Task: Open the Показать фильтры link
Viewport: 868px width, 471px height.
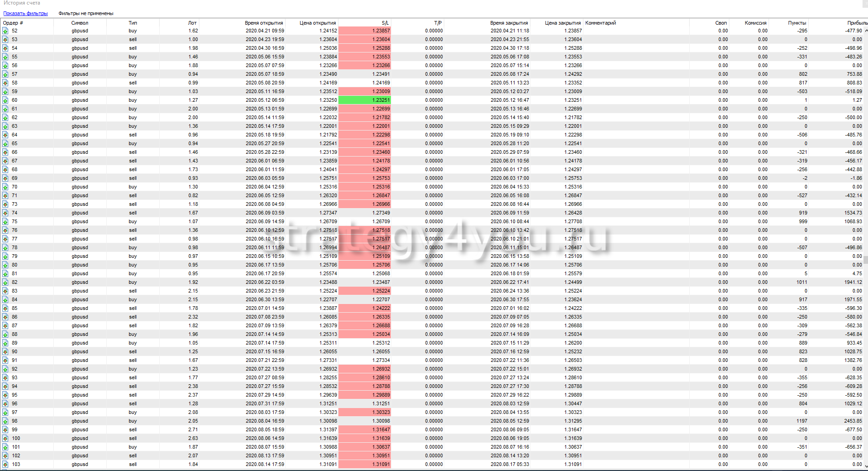Action: click(26, 13)
